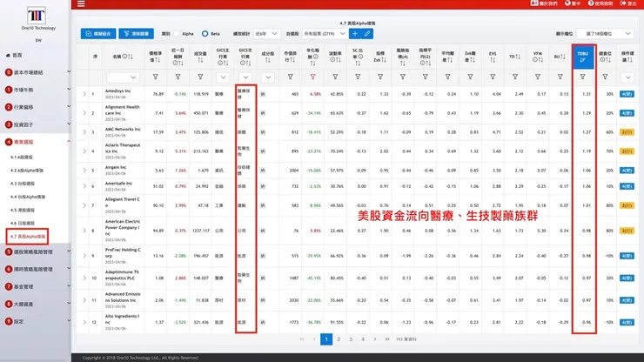This screenshot has height=362, width=644.
Task: Open filter funnel under SC ratio column
Action: click(358, 77)
